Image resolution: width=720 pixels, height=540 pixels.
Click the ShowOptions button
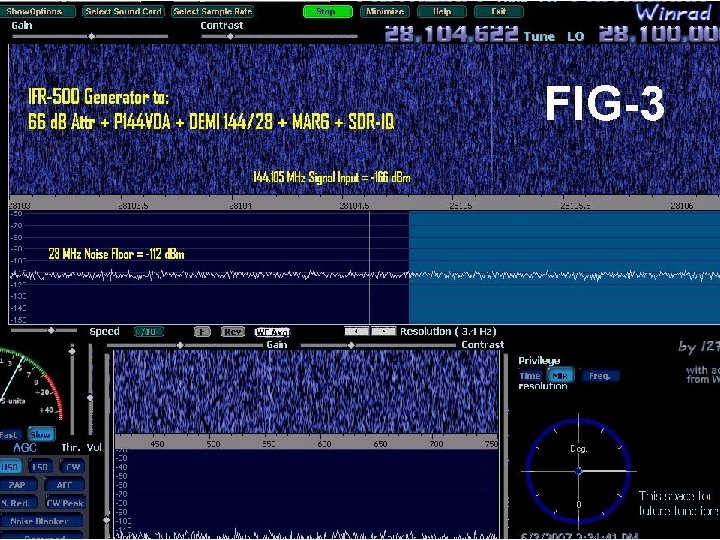(37, 11)
